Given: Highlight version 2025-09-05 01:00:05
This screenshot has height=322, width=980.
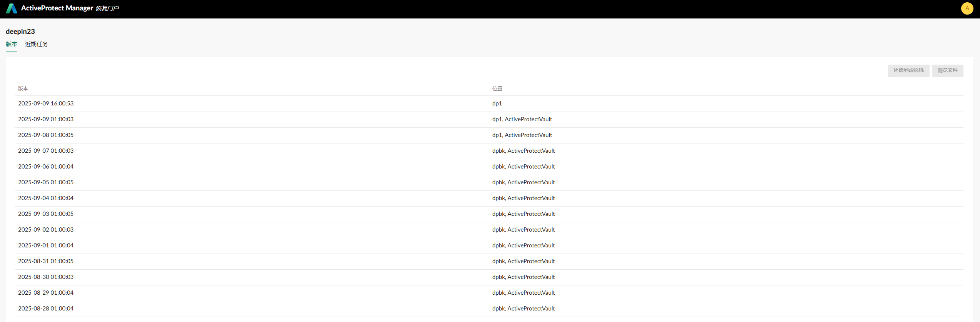Looking at the screenshot, I should point(46,182).
